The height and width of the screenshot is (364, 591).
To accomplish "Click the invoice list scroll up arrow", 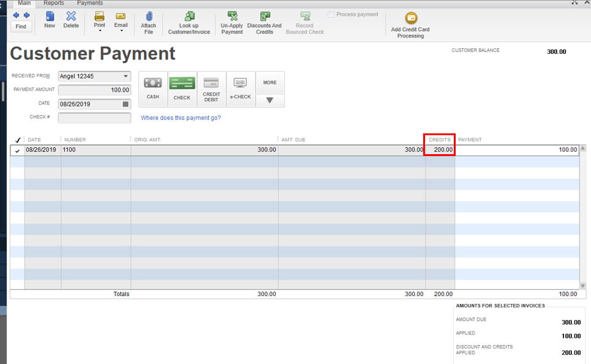I will click(x=582, y=148).
